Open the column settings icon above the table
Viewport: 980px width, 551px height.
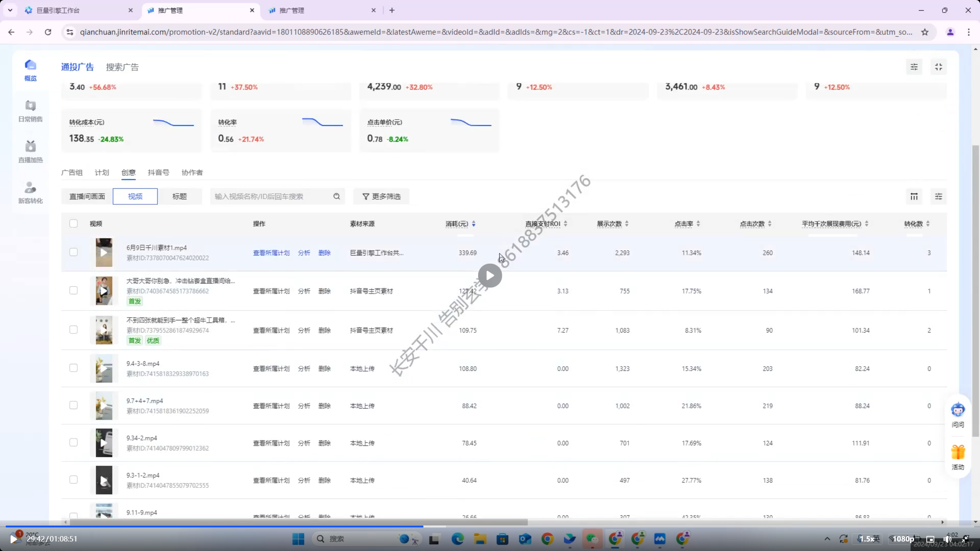(x=914, y=196)
